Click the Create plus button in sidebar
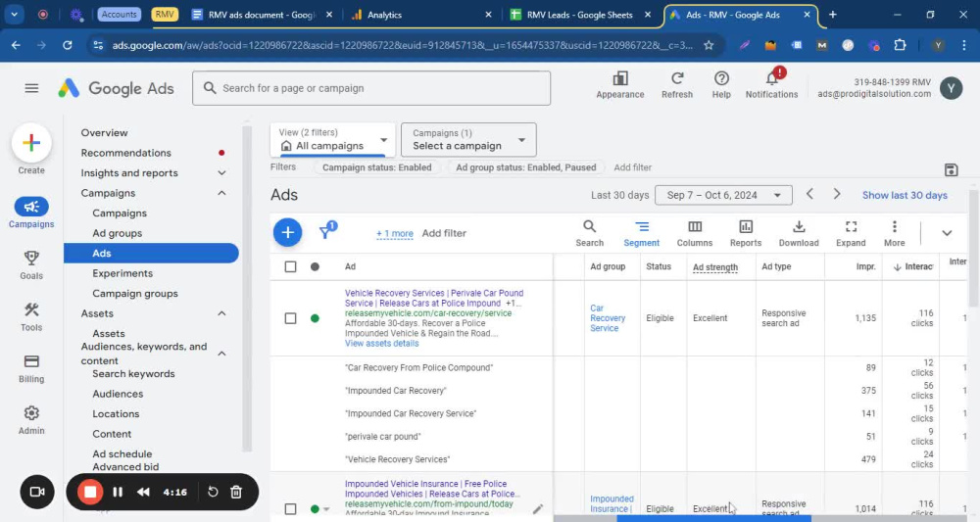 click(x=31, y=143)
